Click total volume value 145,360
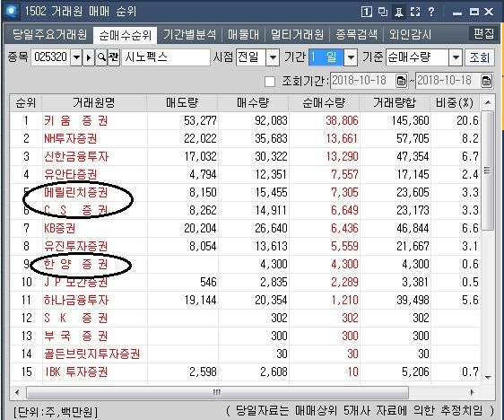This screenshot has width=504, height=420. click(410, 121)
